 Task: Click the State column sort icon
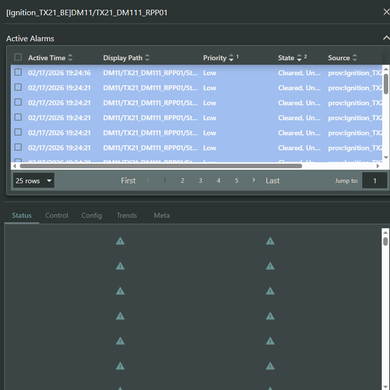pos(299,58)
